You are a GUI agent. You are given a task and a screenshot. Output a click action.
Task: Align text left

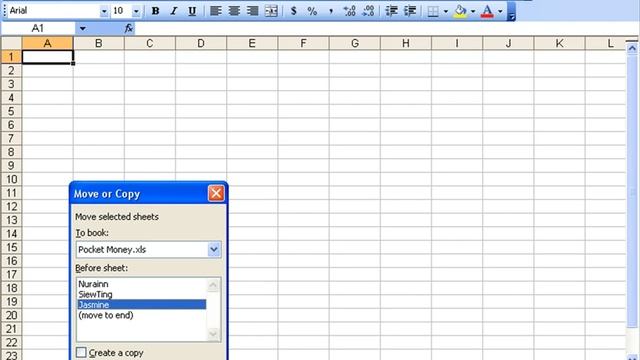click(216, 11)
